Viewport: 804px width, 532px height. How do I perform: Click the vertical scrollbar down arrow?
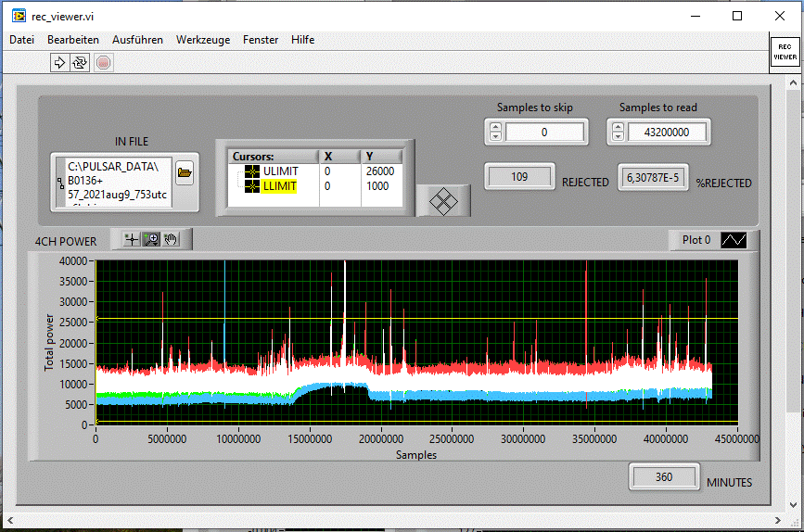(x=793, y=505)
